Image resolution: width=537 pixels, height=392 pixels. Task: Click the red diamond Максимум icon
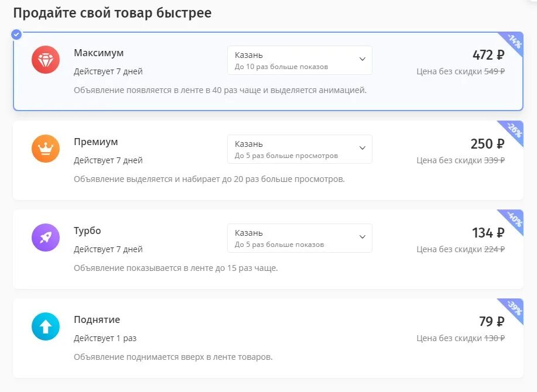(x=46, y=60)
